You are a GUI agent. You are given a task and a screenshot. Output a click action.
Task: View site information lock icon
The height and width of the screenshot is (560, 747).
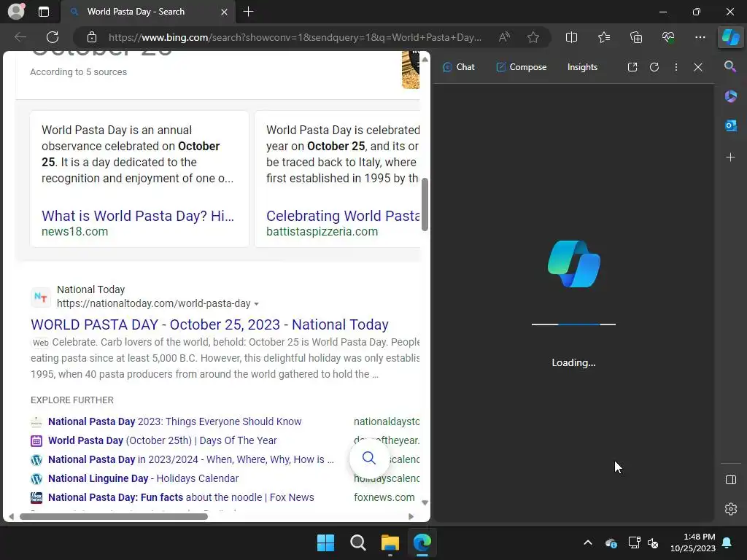coord(92,37)
